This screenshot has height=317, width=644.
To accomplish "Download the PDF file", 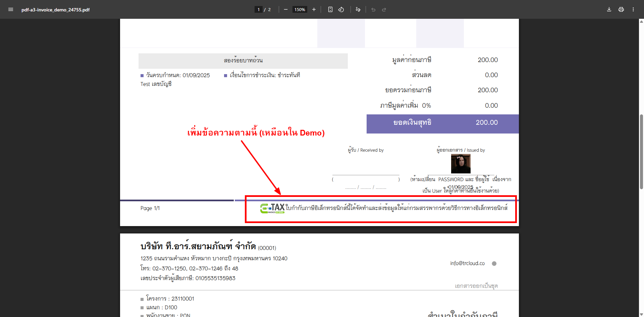I will coord(609,9).
